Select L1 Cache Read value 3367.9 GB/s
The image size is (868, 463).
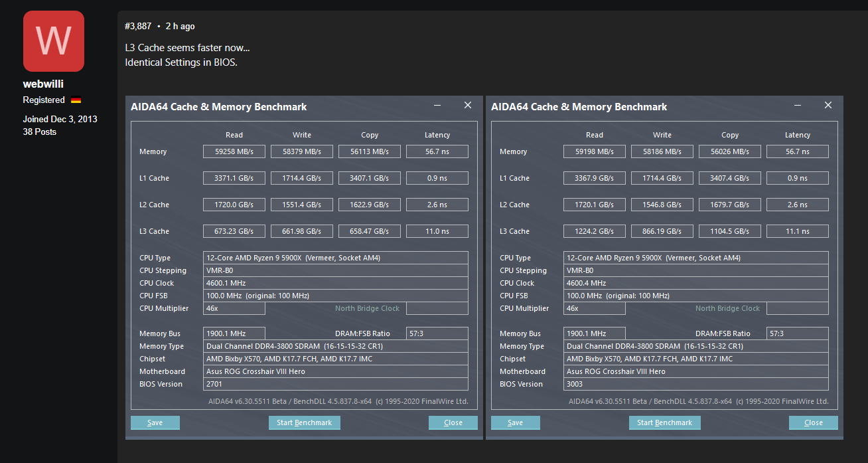[595, 178]
